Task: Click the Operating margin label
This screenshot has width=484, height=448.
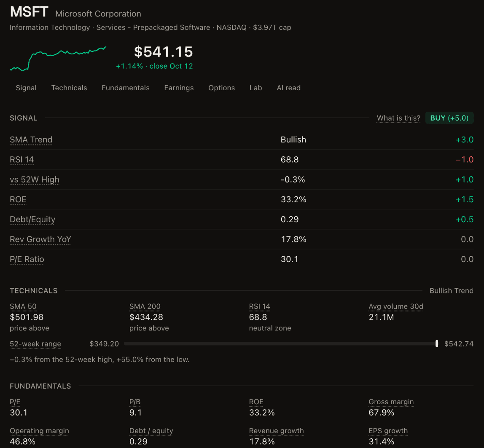Action: coord(40,431)
